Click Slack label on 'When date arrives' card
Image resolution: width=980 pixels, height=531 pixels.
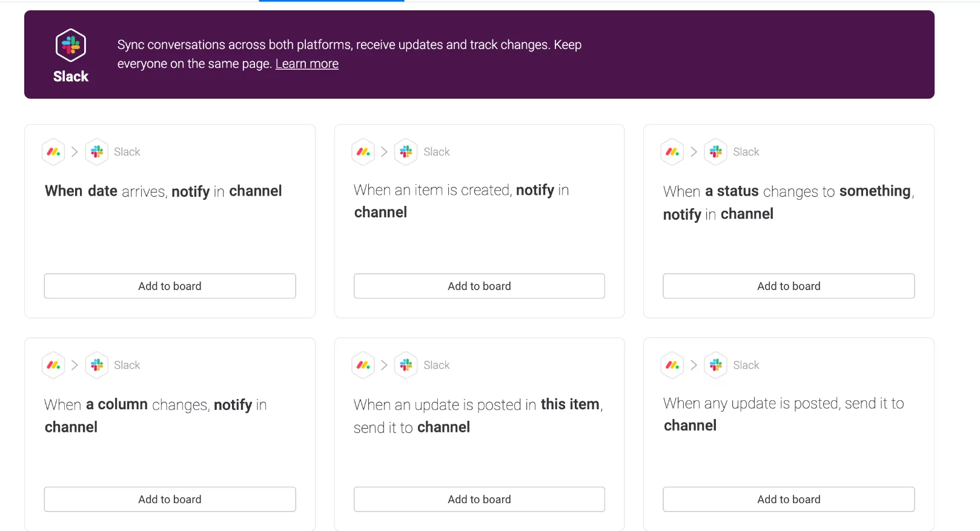pyautogui.click(x=127, y=152)
